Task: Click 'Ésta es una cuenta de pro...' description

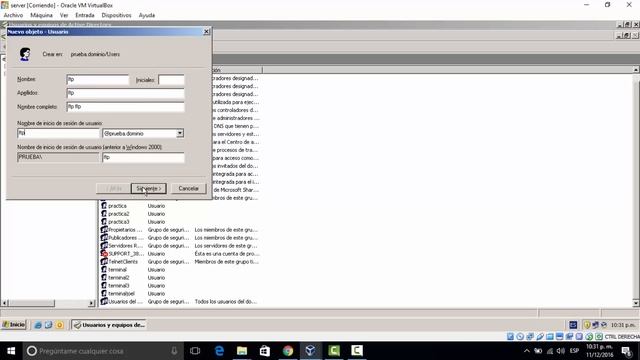Action: pos(227,253)
